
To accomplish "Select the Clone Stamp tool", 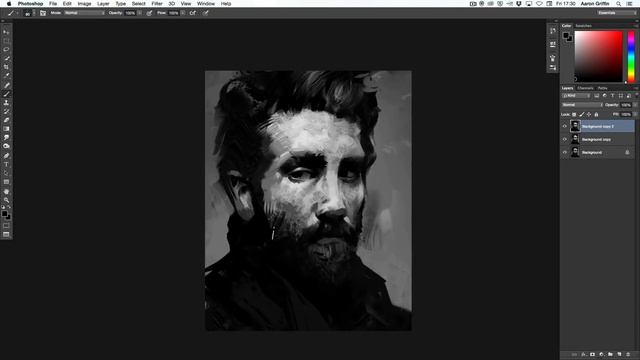I will (x=6, y=102).
